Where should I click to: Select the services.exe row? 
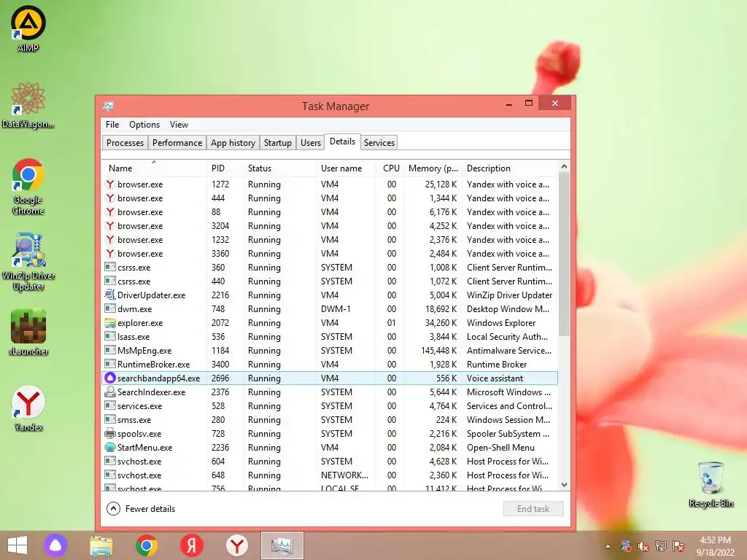[330, 405]
